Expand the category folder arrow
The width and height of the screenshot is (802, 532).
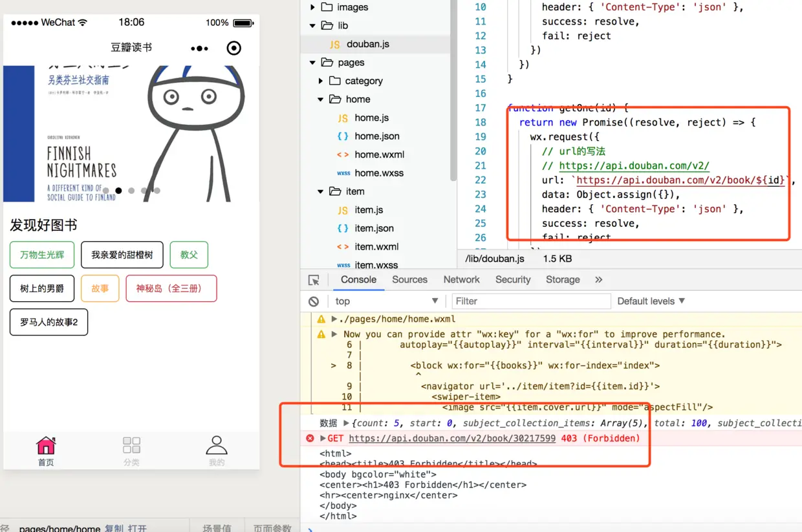321,81
